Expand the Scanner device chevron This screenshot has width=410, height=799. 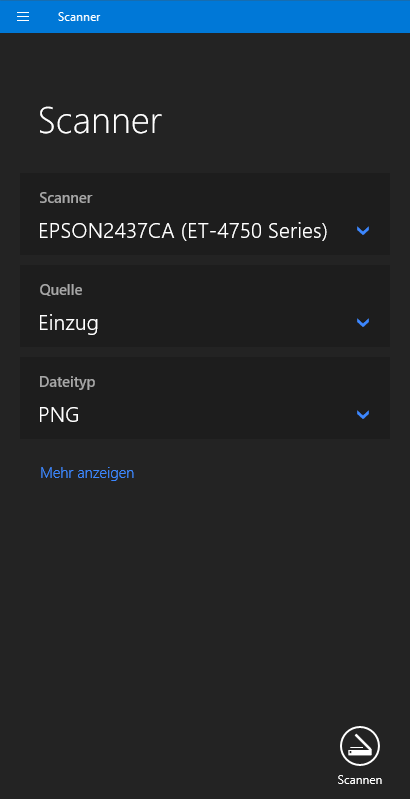click(x=363, y=231)
